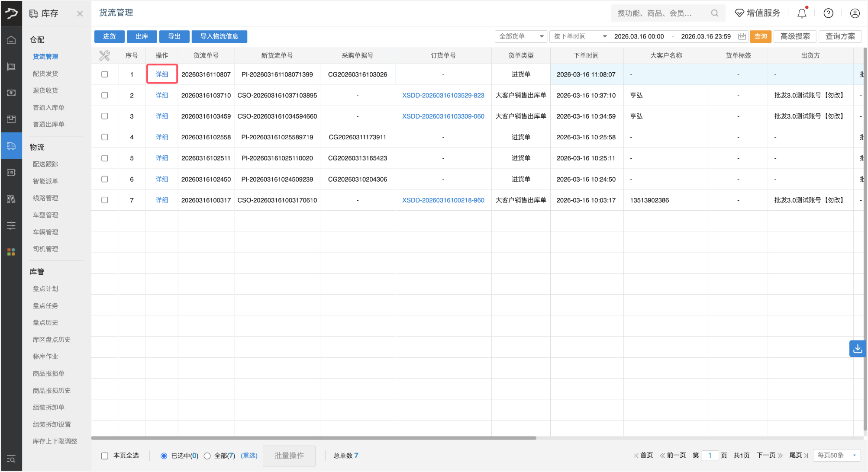The image size is (868, 472).
Task: Open 配货发货 in the sidebar menu
Action: 45,74
